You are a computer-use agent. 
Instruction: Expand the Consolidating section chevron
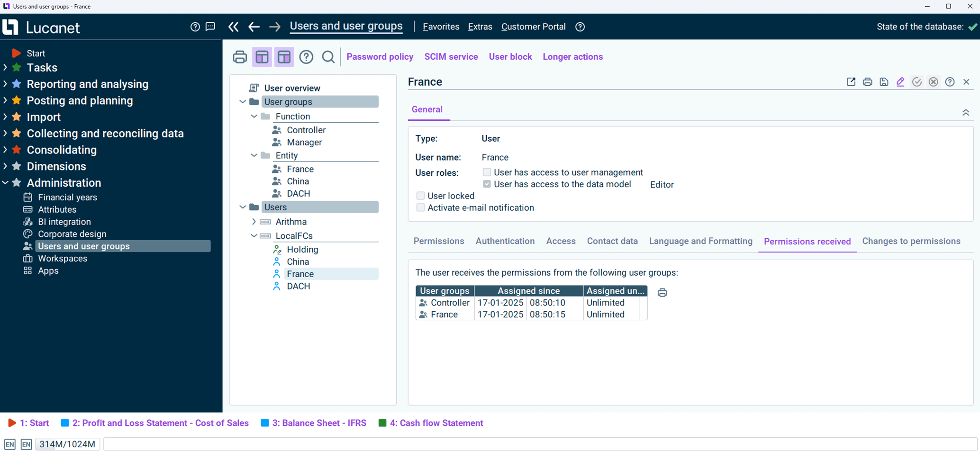coord(5,150)
